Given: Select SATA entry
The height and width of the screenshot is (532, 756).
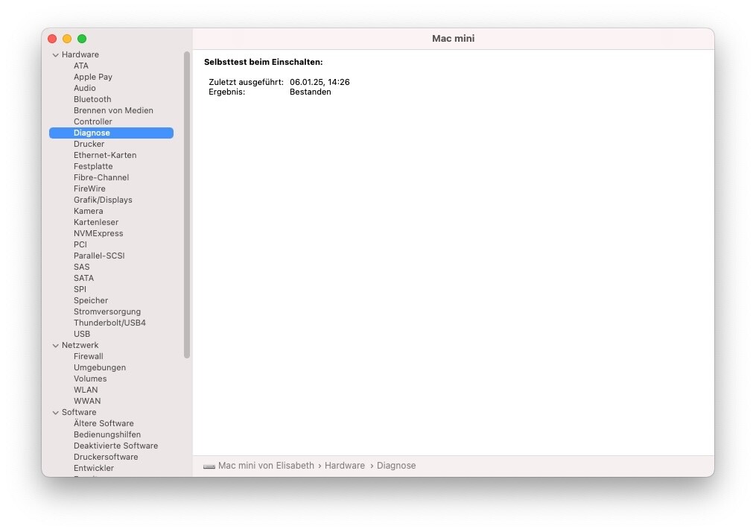Looking at the screenshot, I should pos(84,278).
